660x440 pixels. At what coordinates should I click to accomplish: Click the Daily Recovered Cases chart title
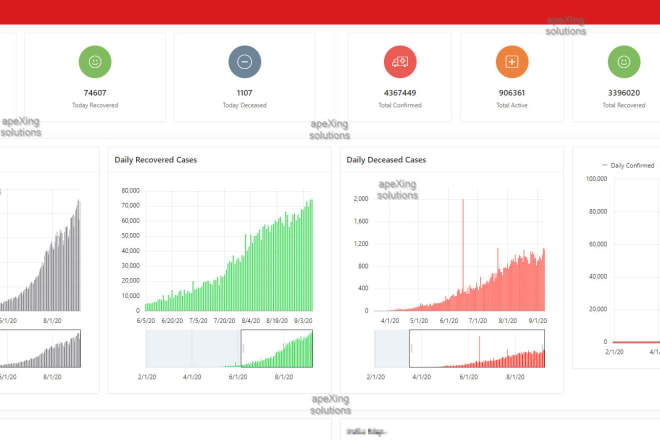(156, 160)
